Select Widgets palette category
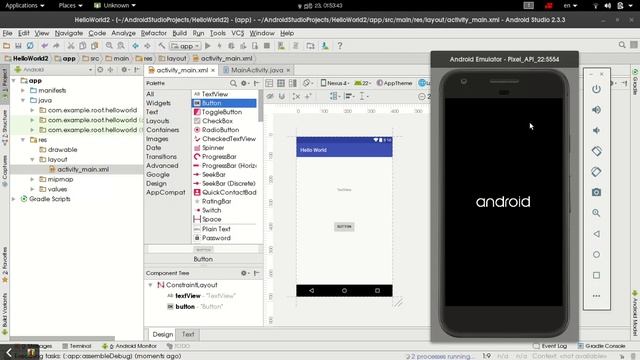640x360 pixels. (x=158, y=103)
